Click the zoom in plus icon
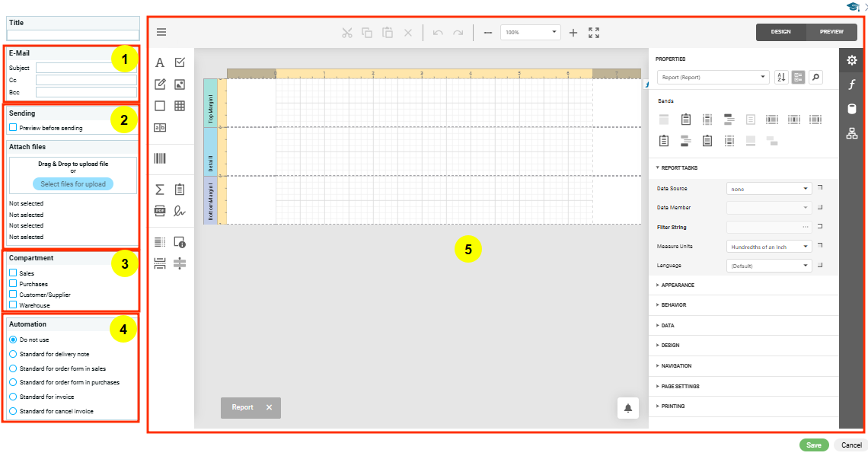Viewport: 868px width, 456px height. click(573, 33)
